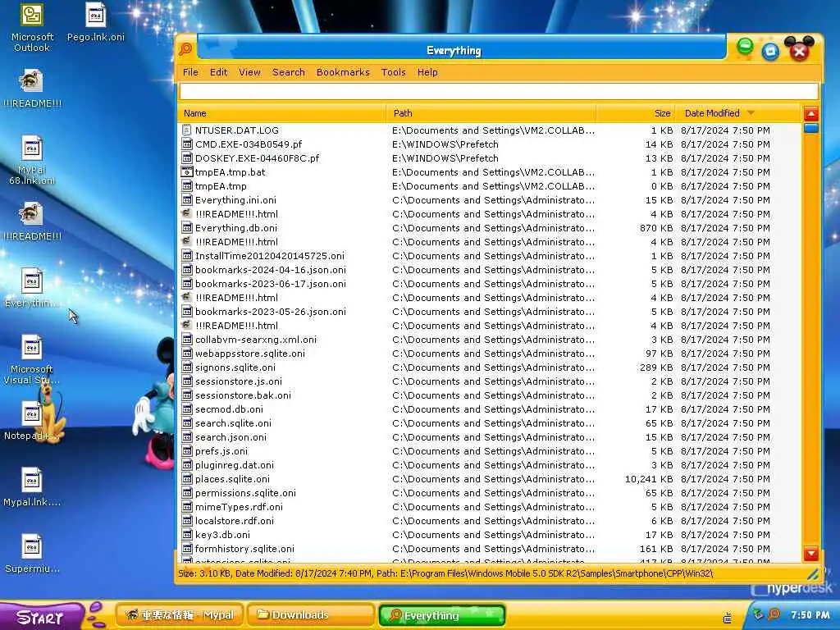Screen dimensions: 840x630
Task: Select the MyPal 68.lnk.oni desktop icon
Action: (x=32, y=160)
